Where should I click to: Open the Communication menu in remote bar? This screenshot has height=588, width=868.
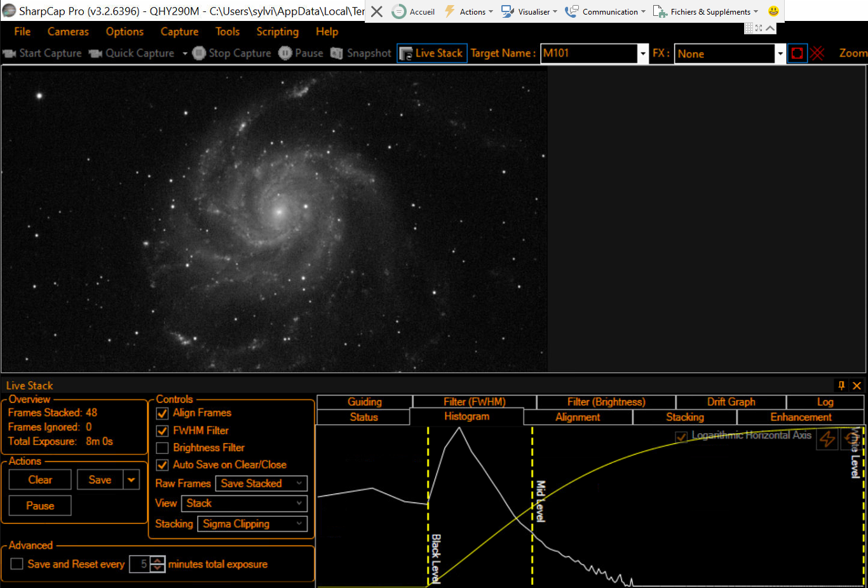point(606,11)
